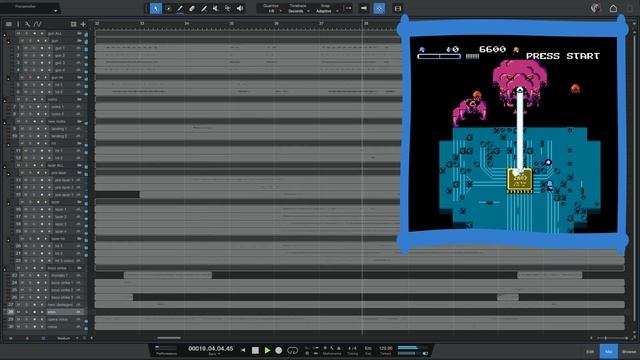Mute the coins 1 track
The image size is (640, 360).
(x=22, y=107)
